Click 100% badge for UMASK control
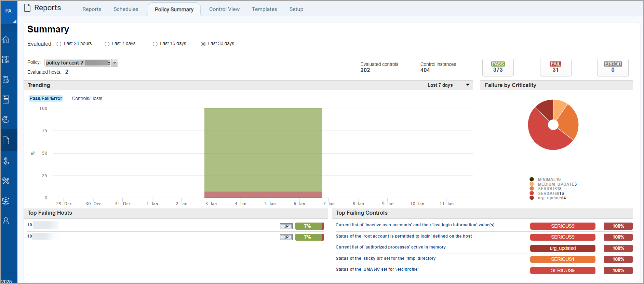Screen dimensions: 644x284 point(618,270)
